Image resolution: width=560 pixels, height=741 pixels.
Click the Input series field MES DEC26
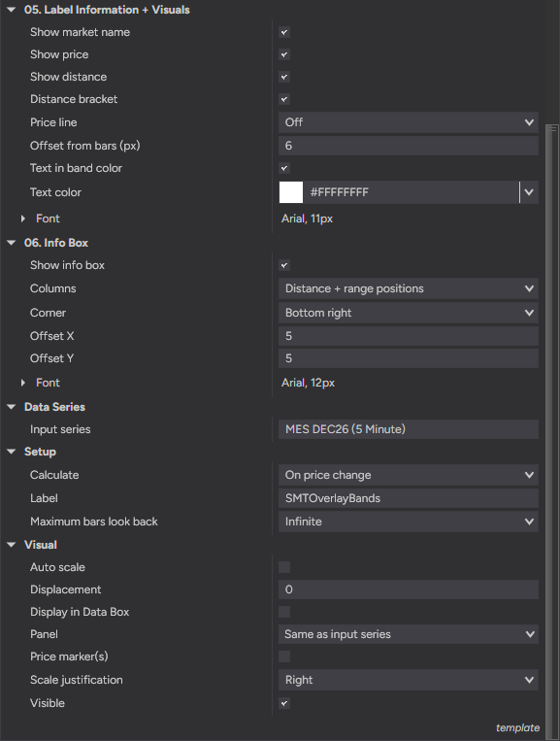(409, 429)
